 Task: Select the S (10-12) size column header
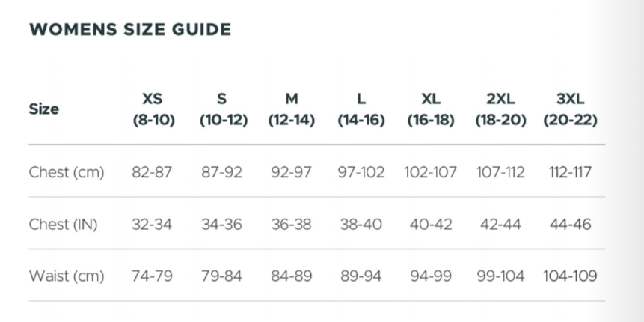pyautogui.click(x=222, y=109)
